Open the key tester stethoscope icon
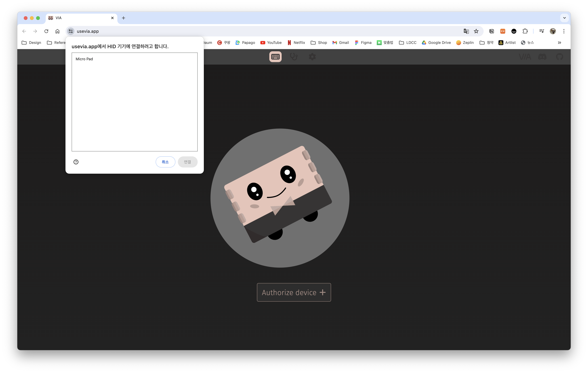The height and width of the screenshot is (373, 588). 294,57
